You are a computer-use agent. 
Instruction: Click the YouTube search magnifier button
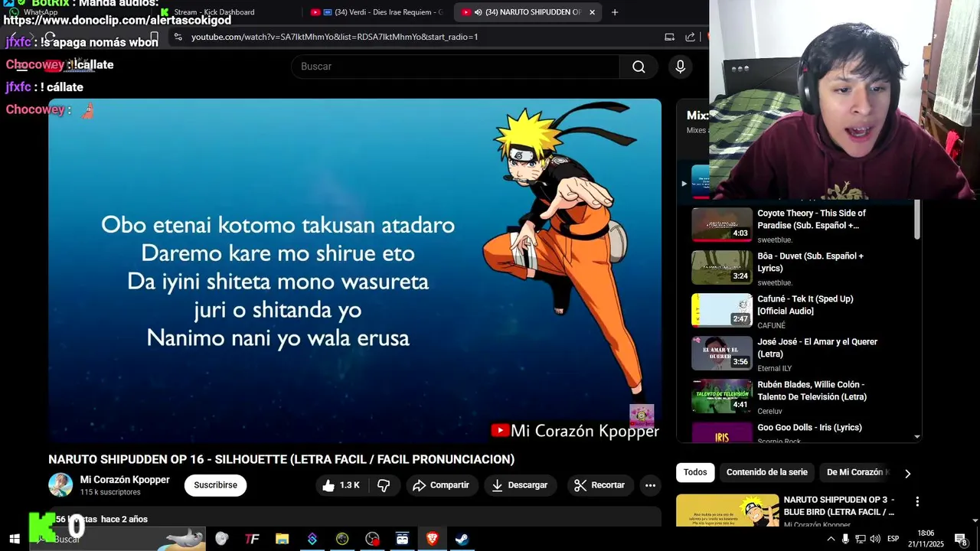(639, 67)
